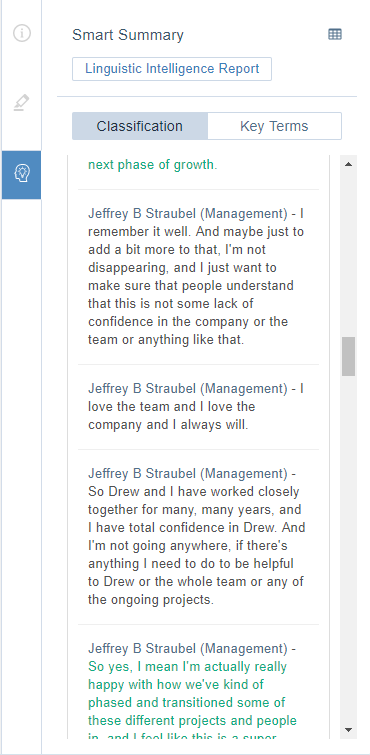Click the green 'next phase of growth' text
This screenshot has height=755, width=370.
coord(153,165)
